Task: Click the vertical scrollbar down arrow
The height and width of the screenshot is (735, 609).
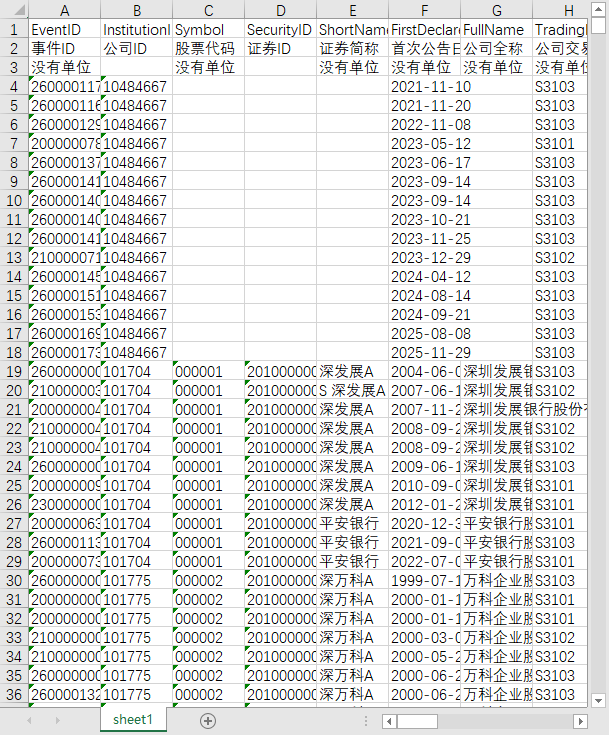Action: point(598,701)
